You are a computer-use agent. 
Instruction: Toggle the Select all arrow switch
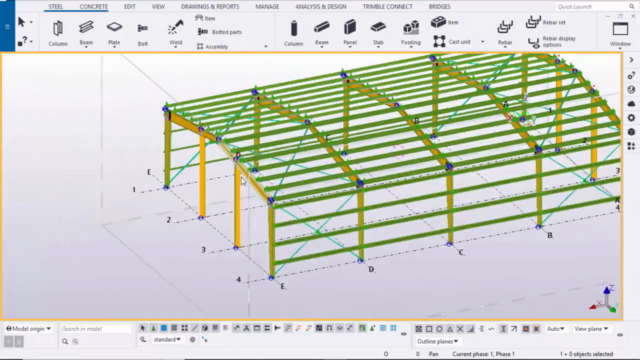coord(142,328)
